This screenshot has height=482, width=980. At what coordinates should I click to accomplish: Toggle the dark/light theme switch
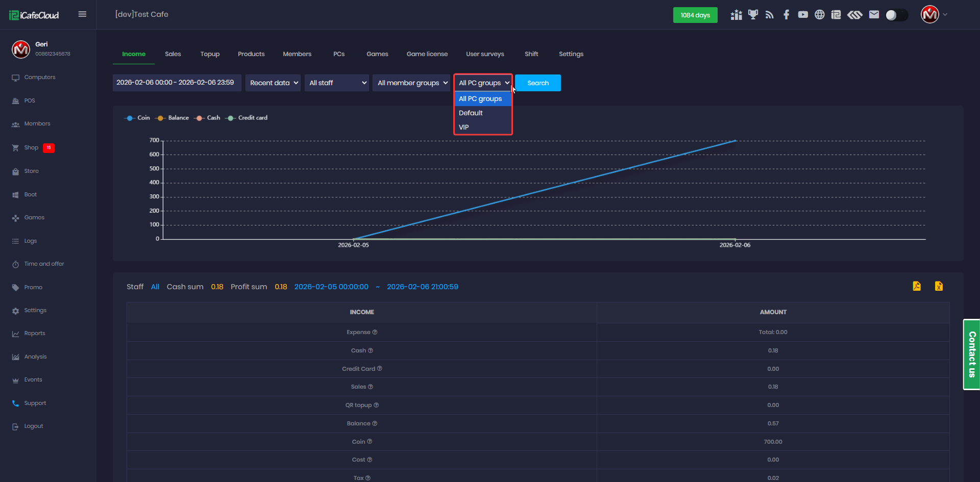(x=896, y=15)
